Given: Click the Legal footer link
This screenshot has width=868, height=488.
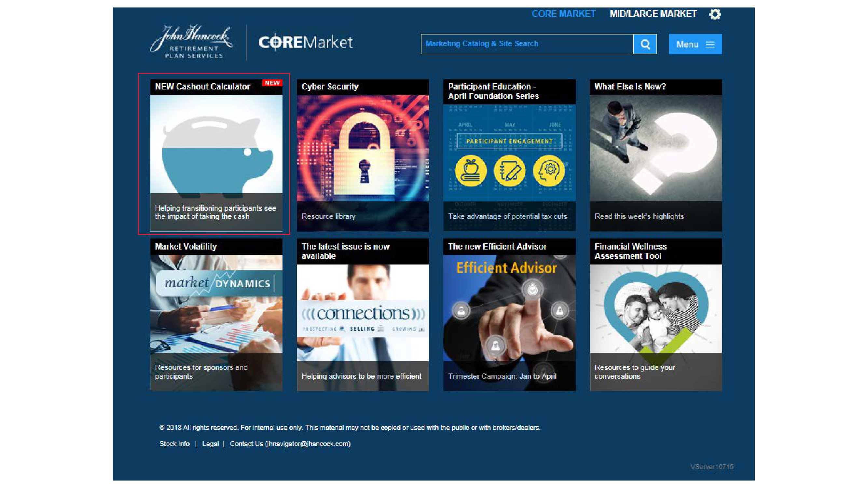Looking at the screenshot, I should pos(210,443).
